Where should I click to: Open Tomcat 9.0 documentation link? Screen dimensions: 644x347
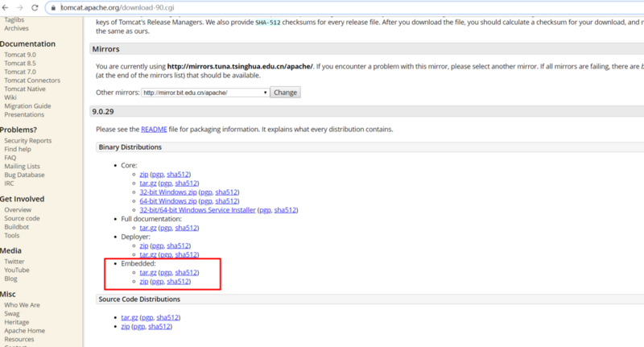tap(20, 55)
